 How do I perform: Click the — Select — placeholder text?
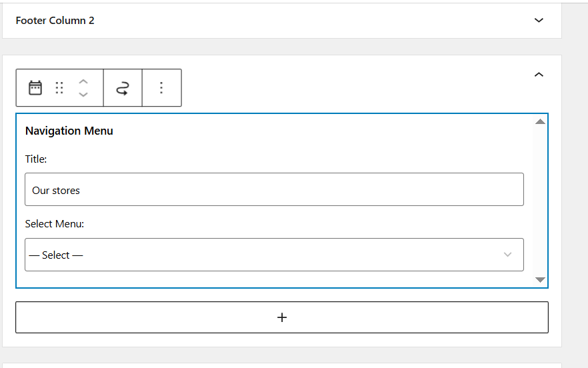click(x=56, y=255)
